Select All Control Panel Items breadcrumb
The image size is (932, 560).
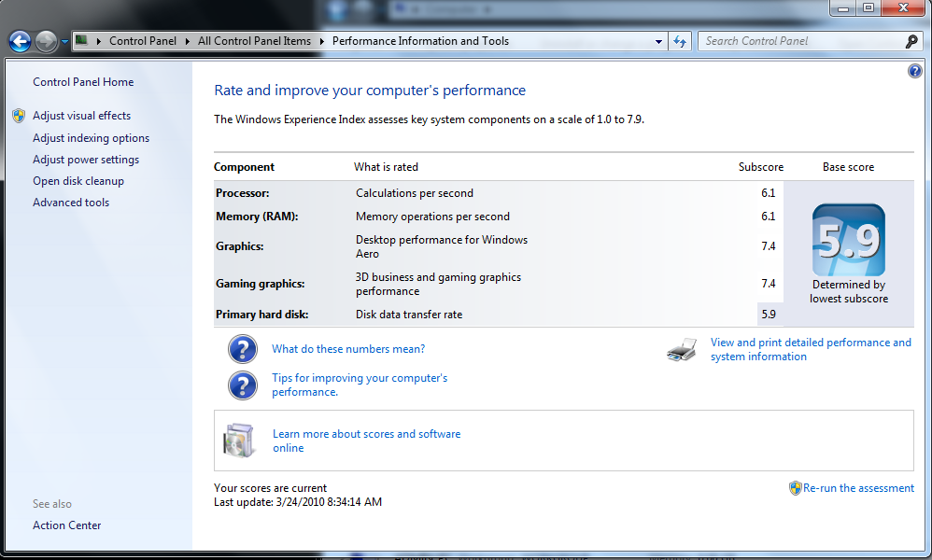tap(254, 41)
